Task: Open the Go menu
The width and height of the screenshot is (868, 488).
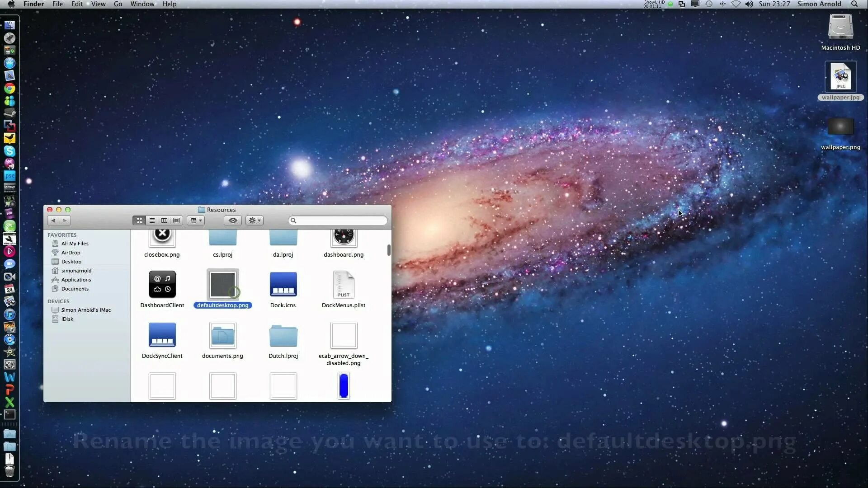Action: pyautogui.click(x=118, y=4)
